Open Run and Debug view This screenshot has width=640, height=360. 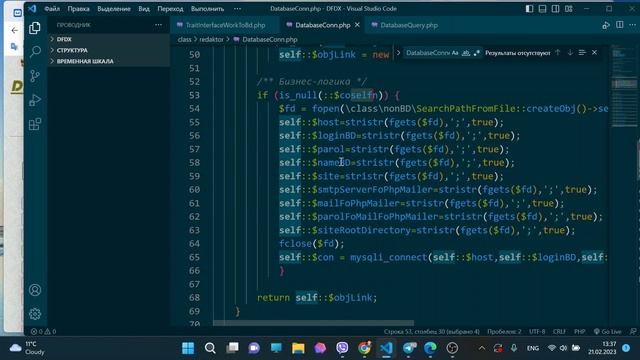tap(35, 100)
